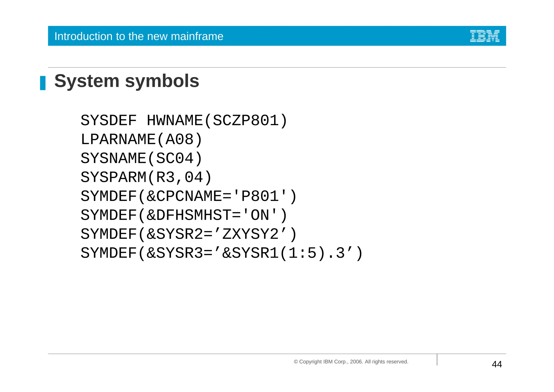Click the SYSNAME(SC04) line
Image resolution: width=554 pixels, height=392 pixels.
coord(141,158)
